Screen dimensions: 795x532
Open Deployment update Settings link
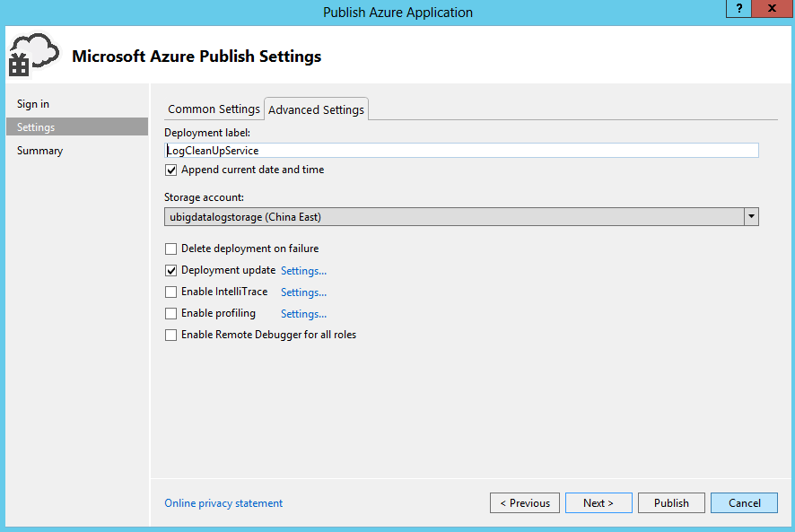[x=303, y=271]
